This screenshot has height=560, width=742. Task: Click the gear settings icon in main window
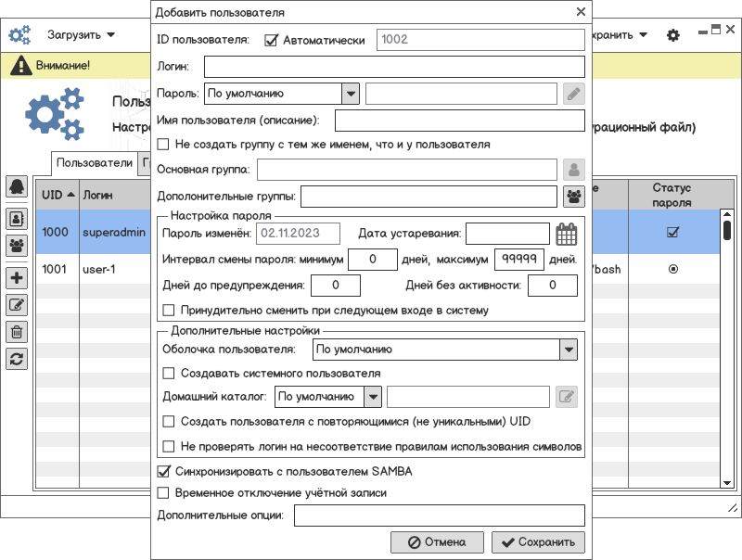(x=673, y=35)
